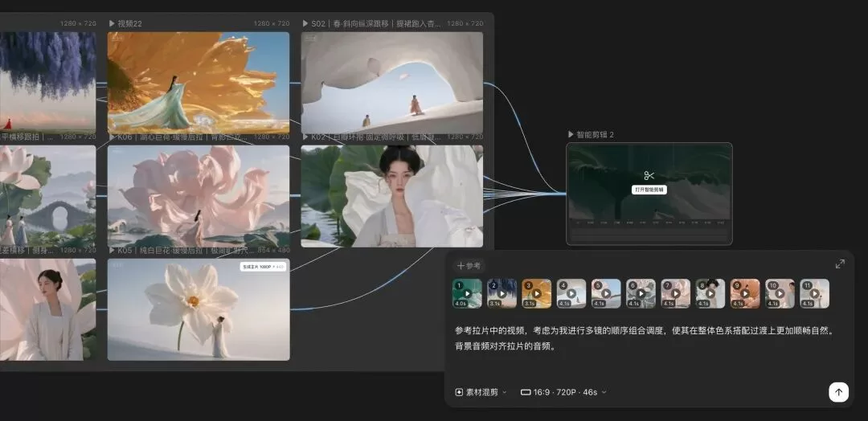Screen dimensions: 868x421
Task: Click the 1080P upscale badge on K05 video
Action: [263, 267]
